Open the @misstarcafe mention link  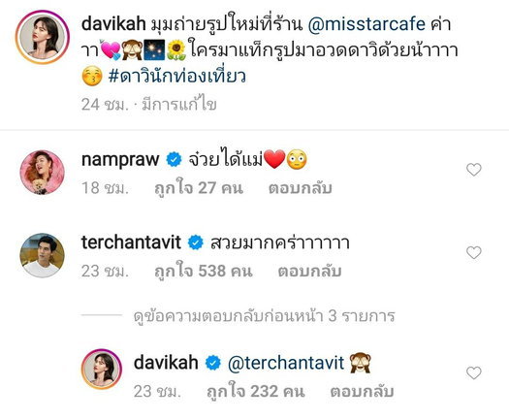[x=366, y=24]
